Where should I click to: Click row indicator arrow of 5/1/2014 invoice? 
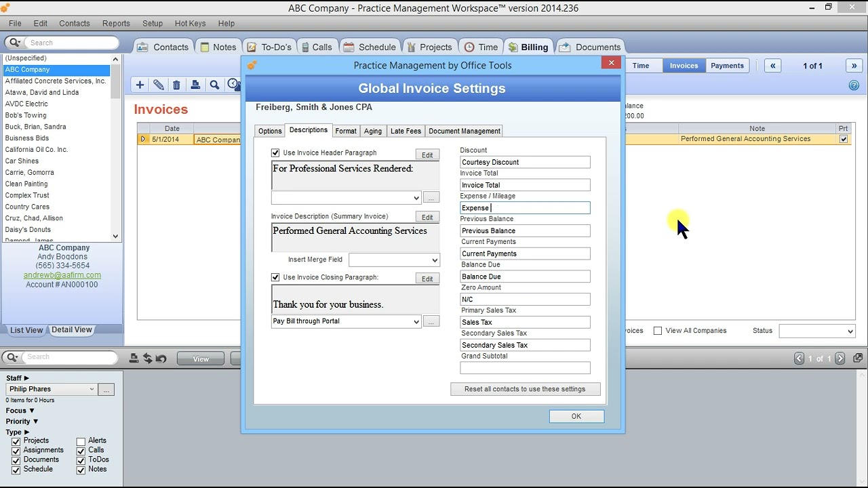pos(143,139)
